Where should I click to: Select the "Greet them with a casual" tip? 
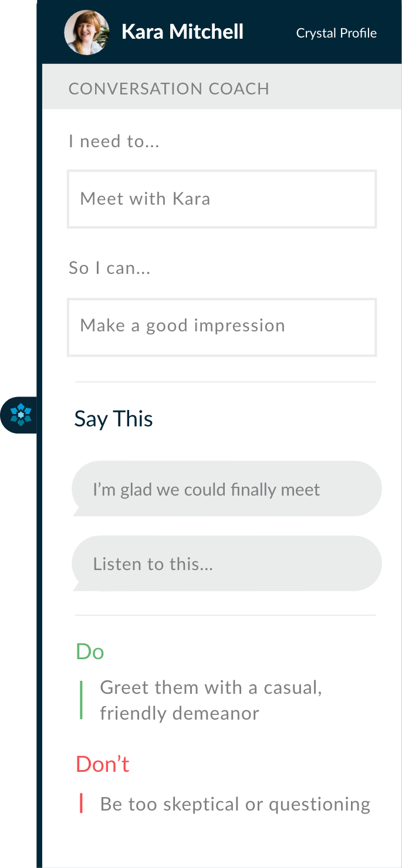[x=211, y=700]
